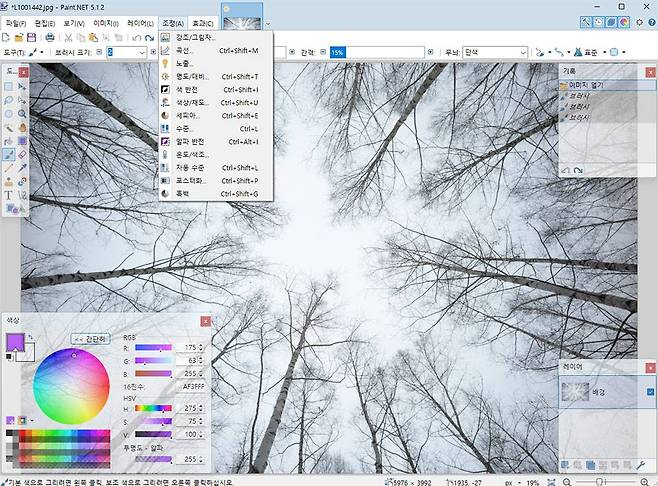This screenshot has width=658, height=486.
Task: Click the Redo arrow in toolbar
Action: click(149, 38)
